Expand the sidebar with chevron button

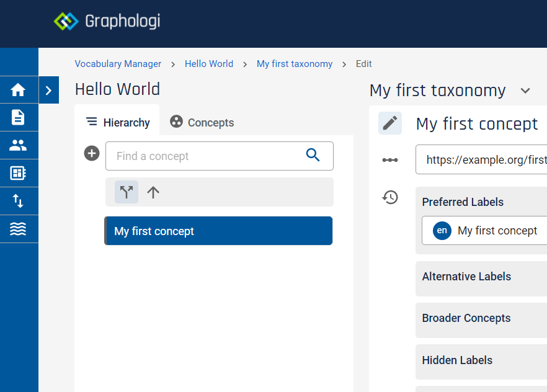coord(48,91)
